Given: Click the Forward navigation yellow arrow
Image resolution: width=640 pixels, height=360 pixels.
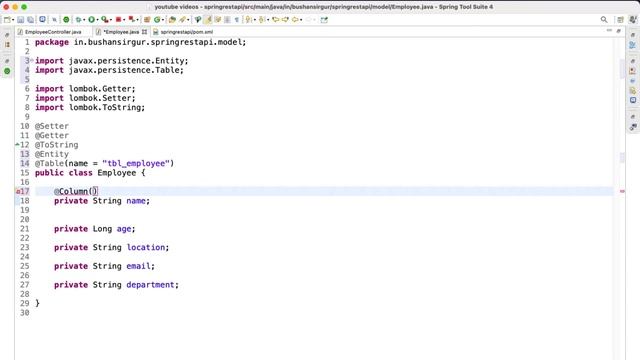Looking at the screenshot, I should coord(309,20).
